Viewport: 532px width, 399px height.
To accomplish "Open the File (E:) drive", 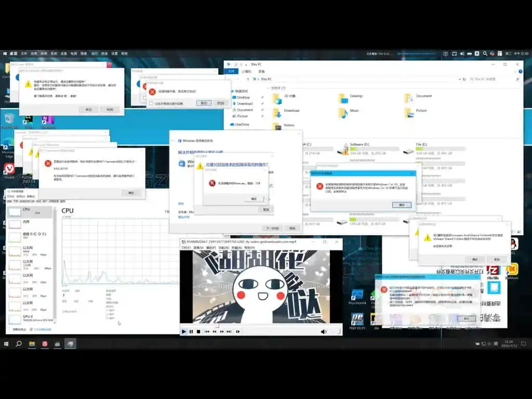I will (x=434, y=149).
